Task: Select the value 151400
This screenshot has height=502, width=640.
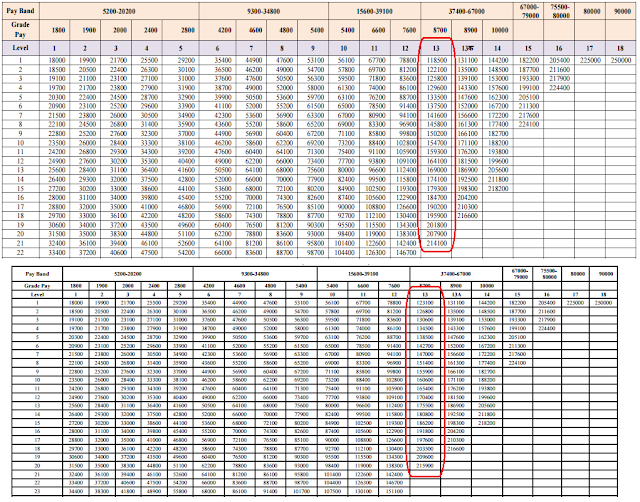Action: coord(425,363)
